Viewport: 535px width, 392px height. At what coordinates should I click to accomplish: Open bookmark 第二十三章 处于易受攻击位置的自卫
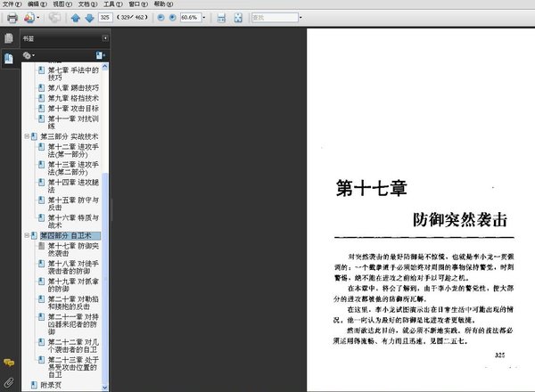click(73, 367)
